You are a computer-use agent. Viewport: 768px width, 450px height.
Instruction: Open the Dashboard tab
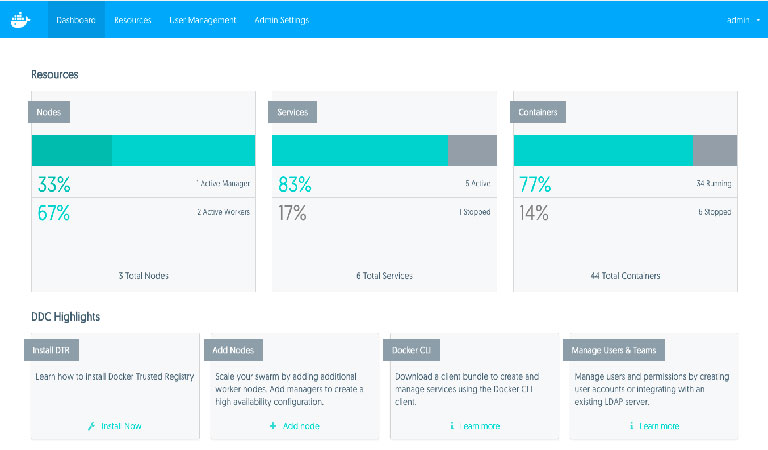click(76, 20)
